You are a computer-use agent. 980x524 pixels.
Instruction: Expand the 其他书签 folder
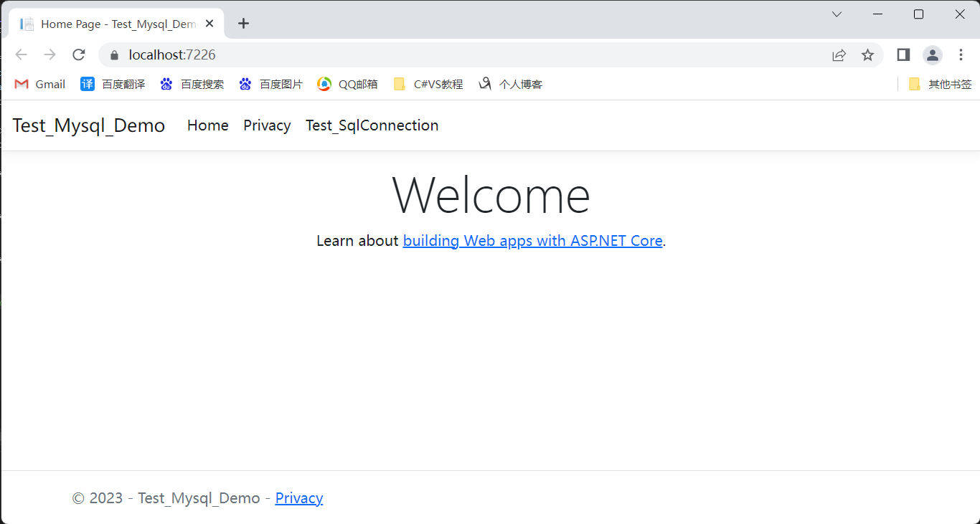coord(940,84)
